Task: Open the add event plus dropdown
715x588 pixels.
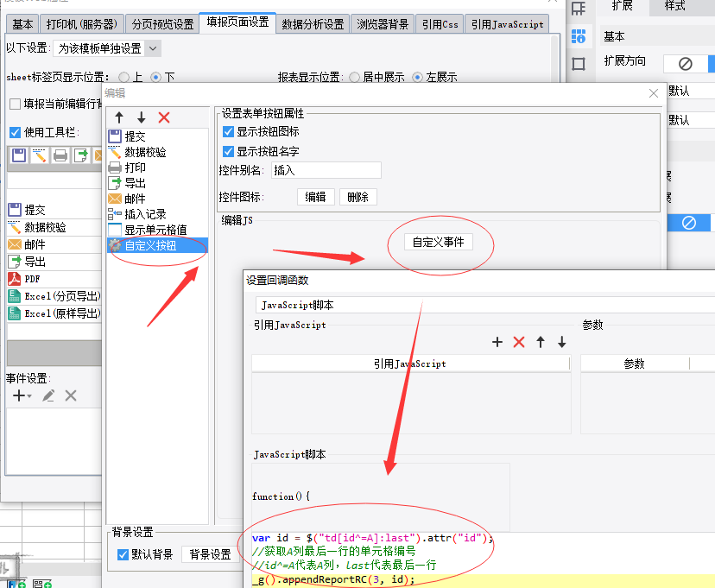Action: (22, 395)
